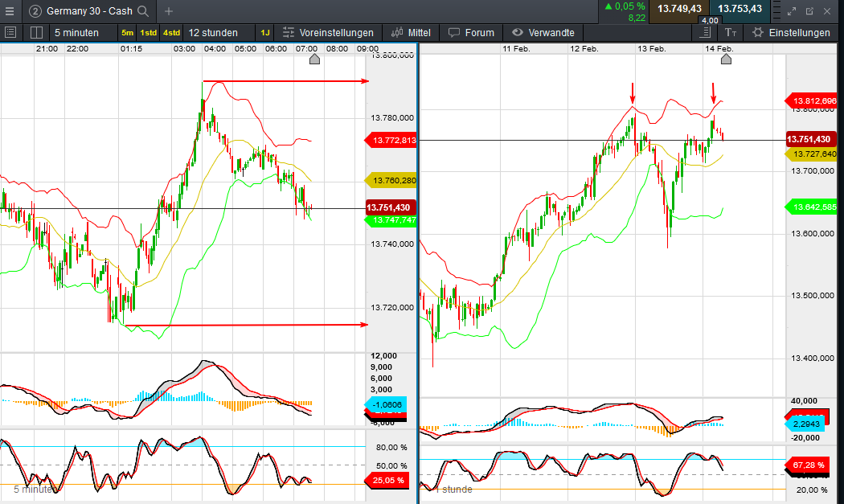This screenshot has height=504, width=844.
Task: Click the green 13.642,585 label
Action: coord(811,207)
